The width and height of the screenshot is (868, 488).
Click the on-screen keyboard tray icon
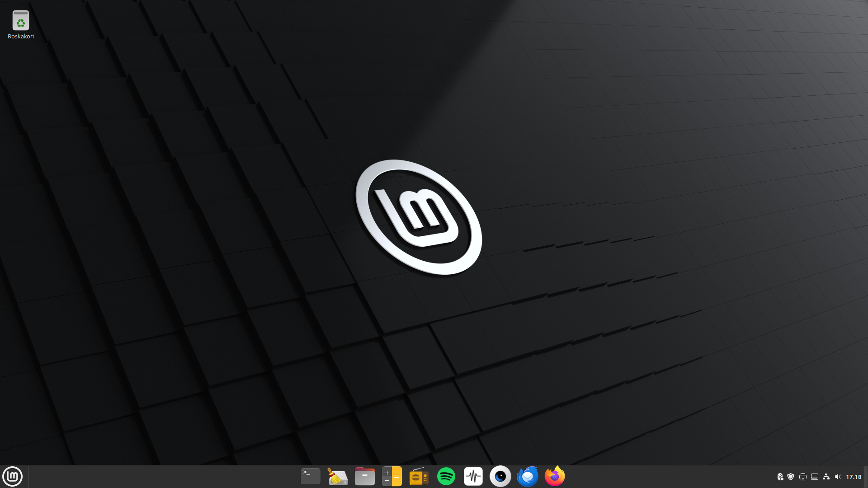(815, 477)
